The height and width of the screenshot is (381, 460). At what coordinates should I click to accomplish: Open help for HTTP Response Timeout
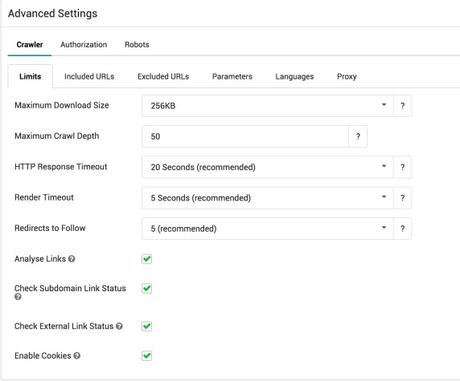[402, 167]
